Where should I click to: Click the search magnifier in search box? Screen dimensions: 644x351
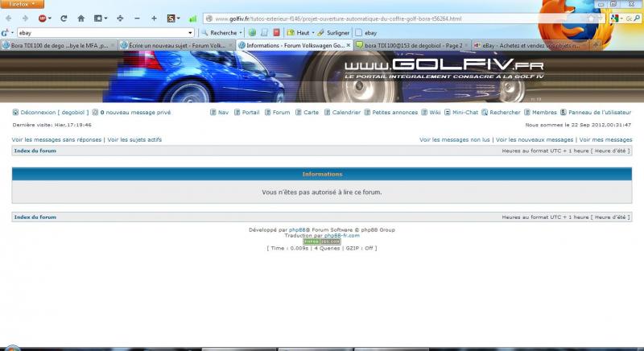pyautogui.click(x=637, y=19)
